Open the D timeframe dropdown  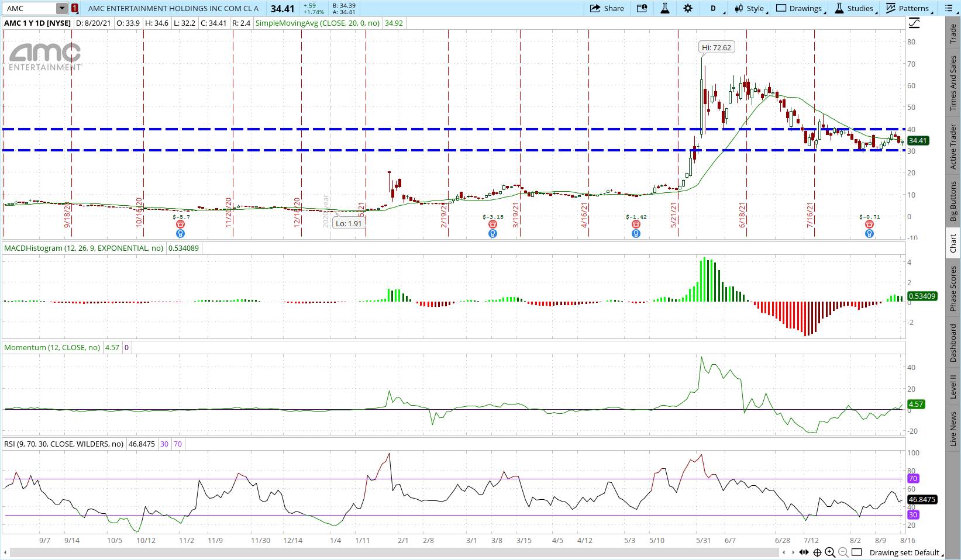(714, 8)
